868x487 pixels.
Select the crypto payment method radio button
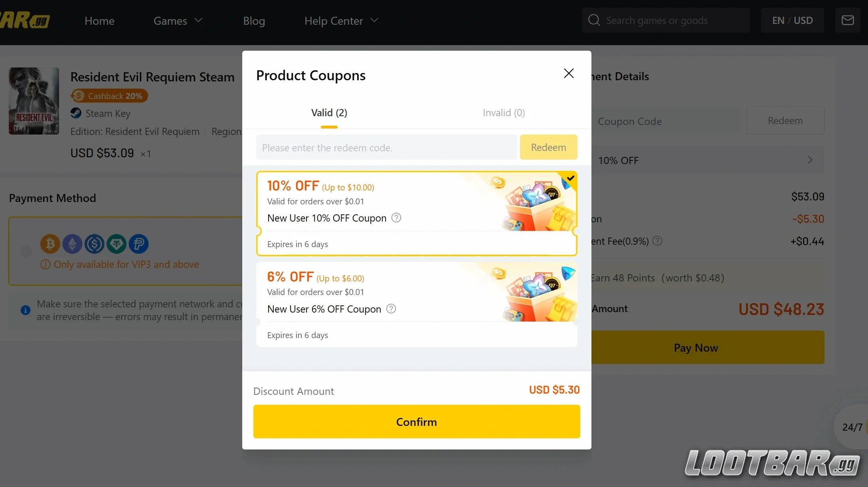pyautogui.click(x=26, y=251)
